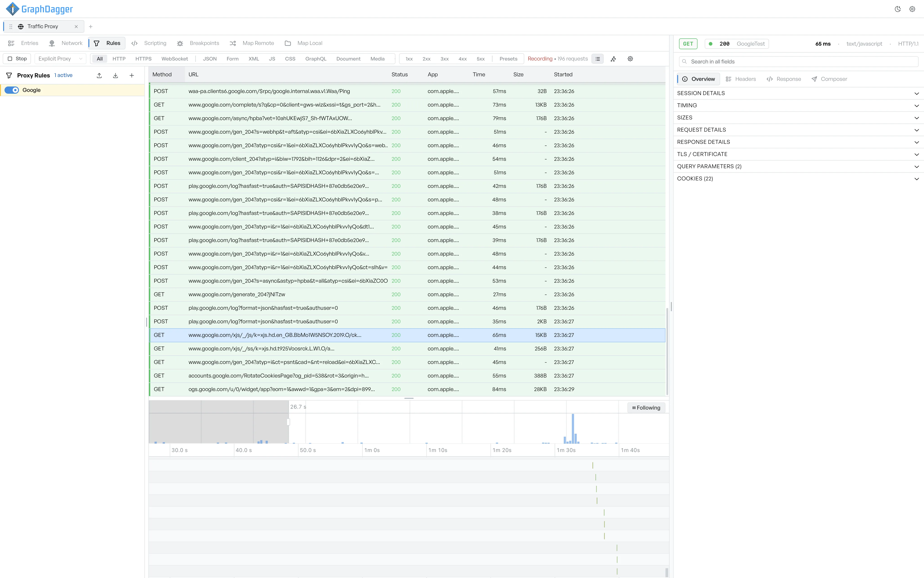The image size is (924, 578).
Task: Click the search in all fields box
Action: pyautogui.click(x=798, y=62)
